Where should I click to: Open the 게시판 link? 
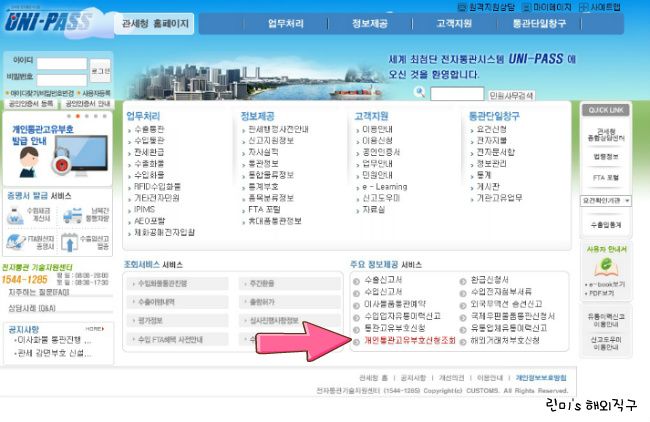click(x=488, y=187)
